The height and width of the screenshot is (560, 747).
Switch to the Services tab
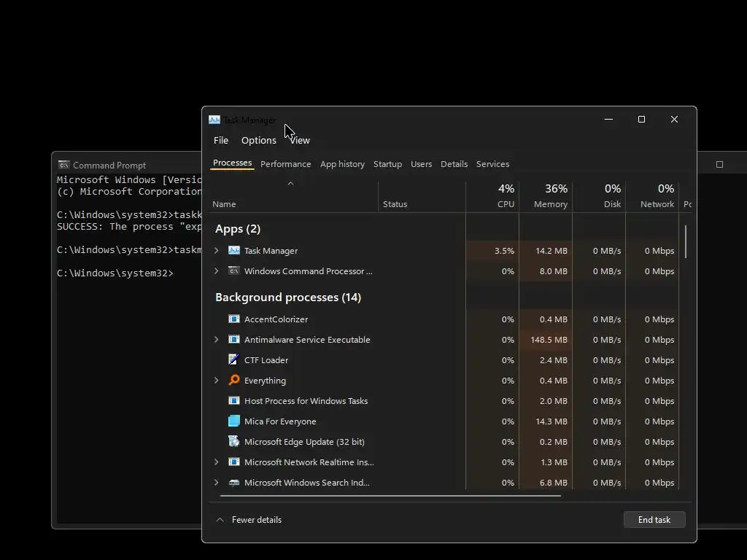492,164
